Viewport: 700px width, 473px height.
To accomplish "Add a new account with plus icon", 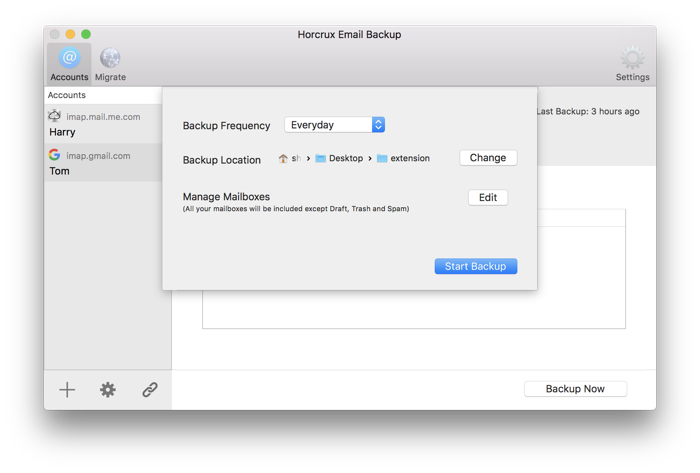I will (x=67, y=390).
